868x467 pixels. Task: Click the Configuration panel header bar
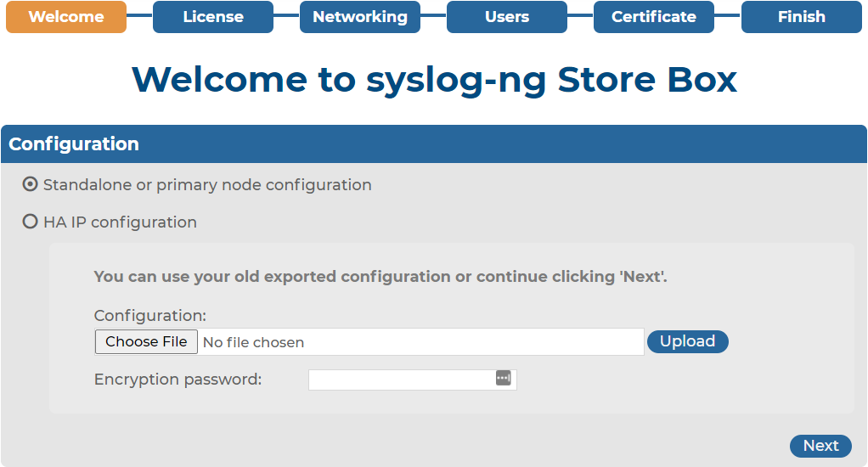(434, 143)
